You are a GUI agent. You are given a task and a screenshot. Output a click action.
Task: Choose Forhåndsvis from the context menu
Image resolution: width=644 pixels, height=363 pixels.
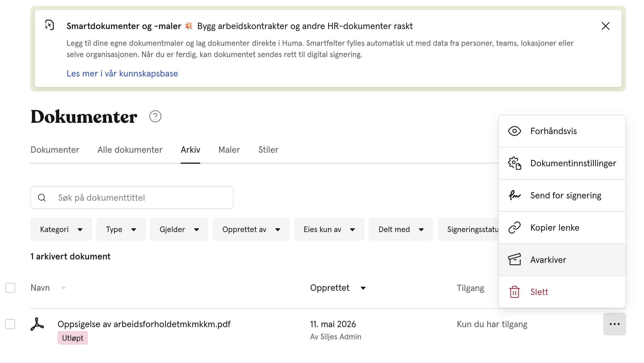click(562, 131)
